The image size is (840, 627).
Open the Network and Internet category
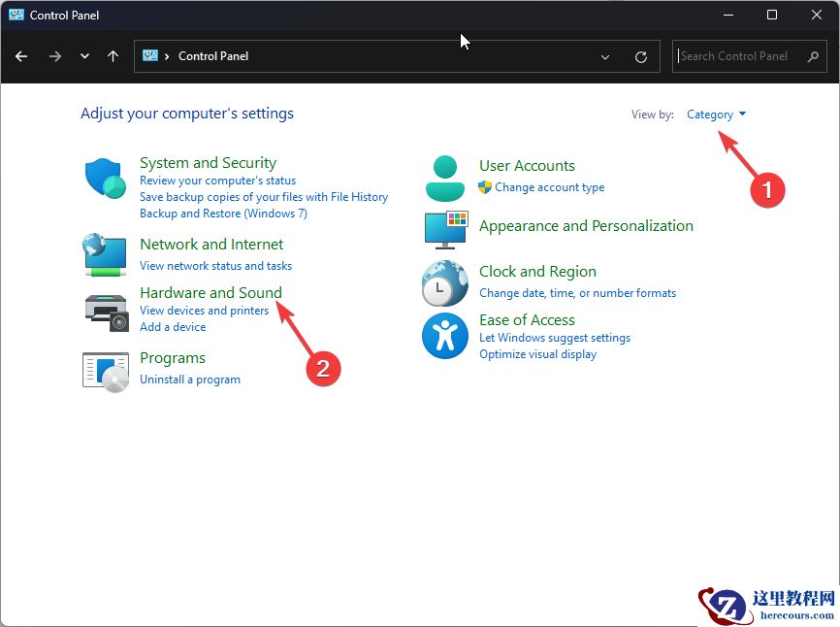tap(211, 245)
